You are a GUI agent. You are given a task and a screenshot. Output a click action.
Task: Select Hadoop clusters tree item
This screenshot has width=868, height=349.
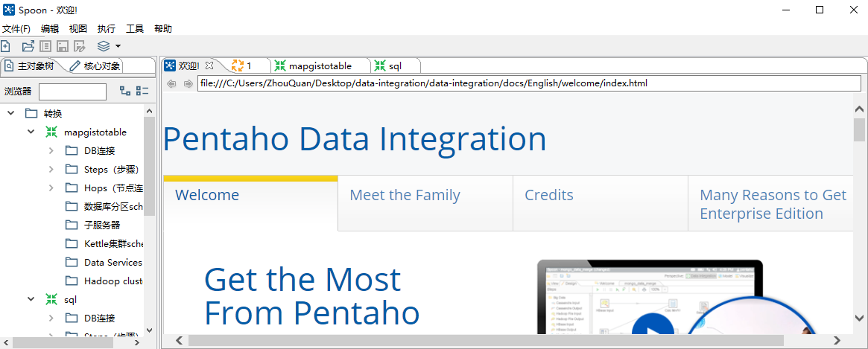113,281
